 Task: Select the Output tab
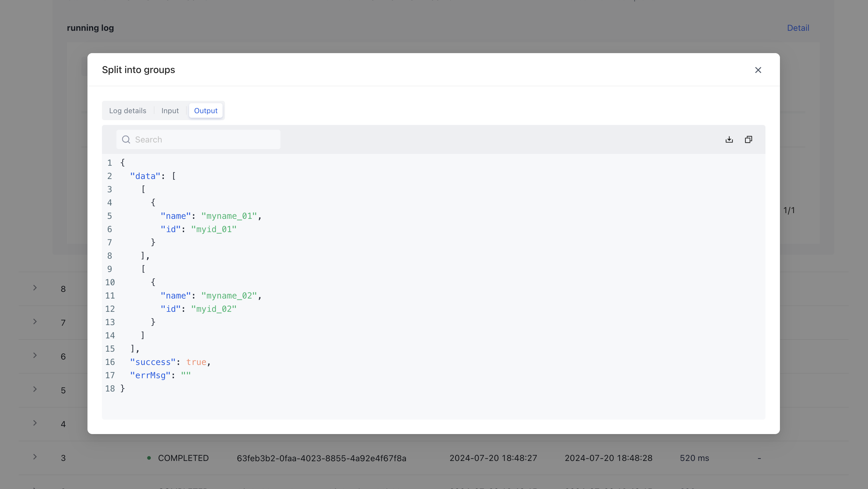(206, 110)
